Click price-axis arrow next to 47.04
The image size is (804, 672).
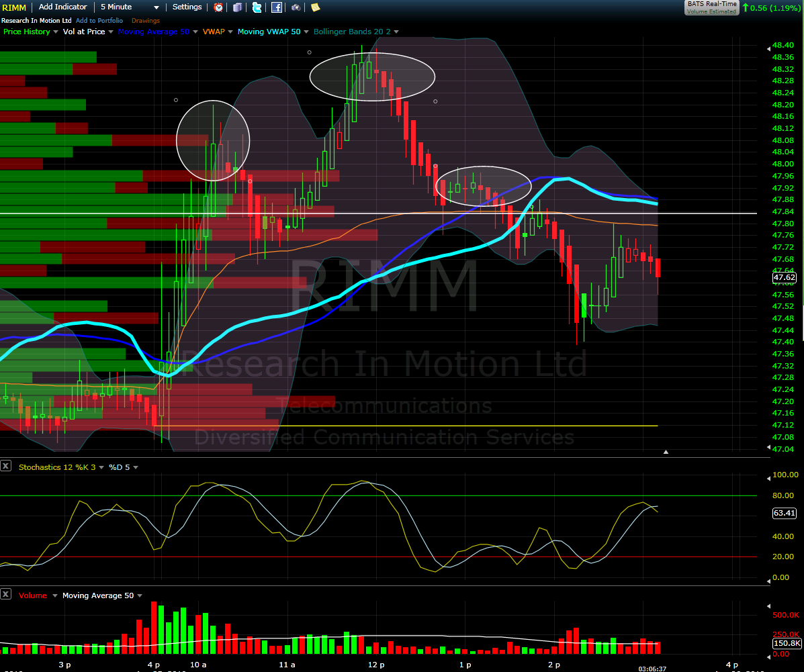[x=768, y=448]
